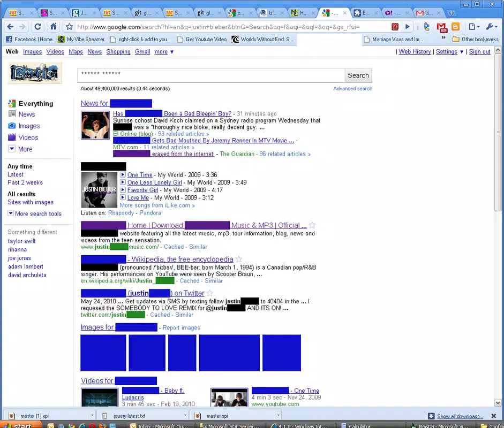Open the master.xpi download menu arrow
This screenshot has width=504, height=428.
coord(278,416)
